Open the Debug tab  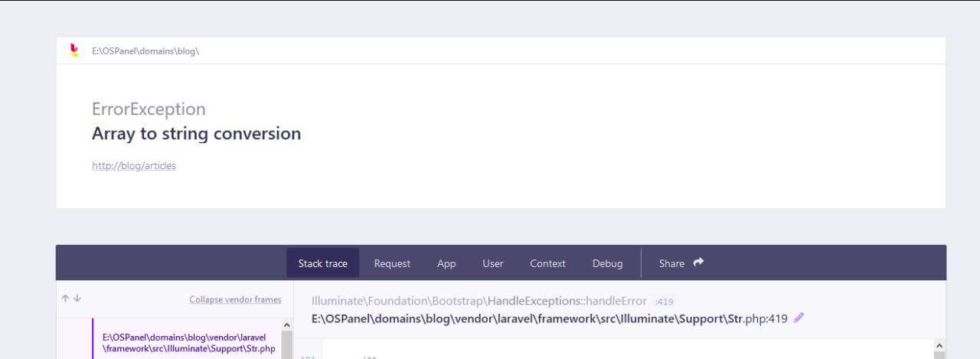[x=607, y=263]
